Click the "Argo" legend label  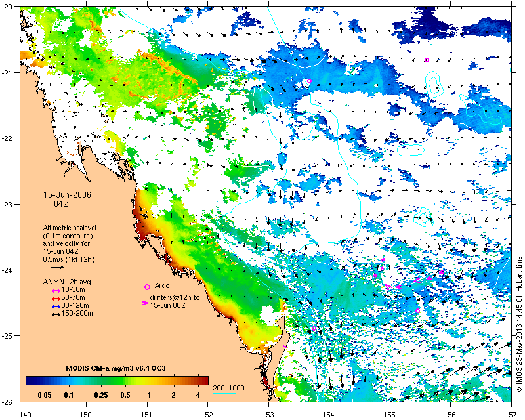[x=162, y=286]
